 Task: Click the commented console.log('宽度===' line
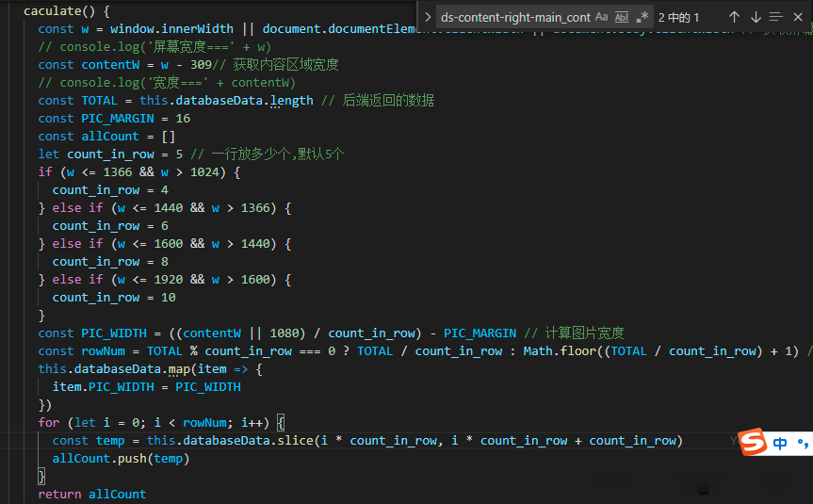[167, 83]
